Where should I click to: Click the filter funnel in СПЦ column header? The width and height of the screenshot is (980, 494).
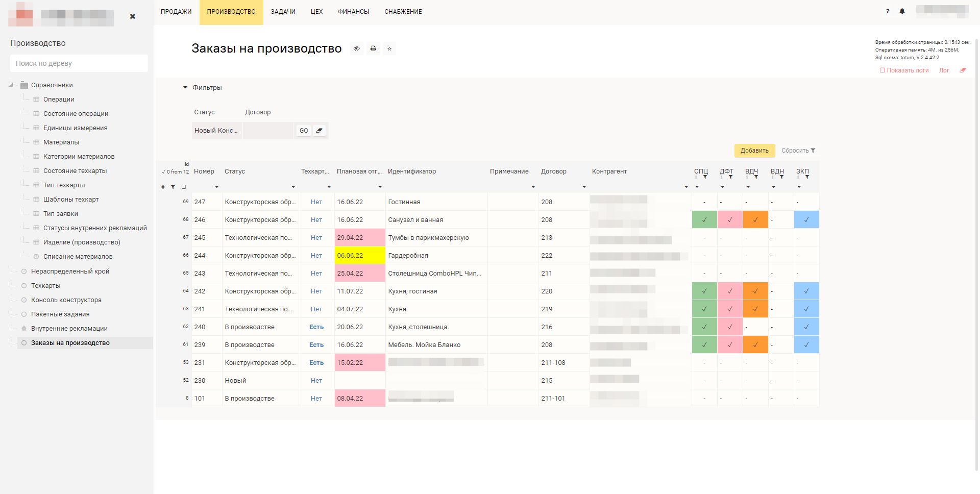point(705,177)
